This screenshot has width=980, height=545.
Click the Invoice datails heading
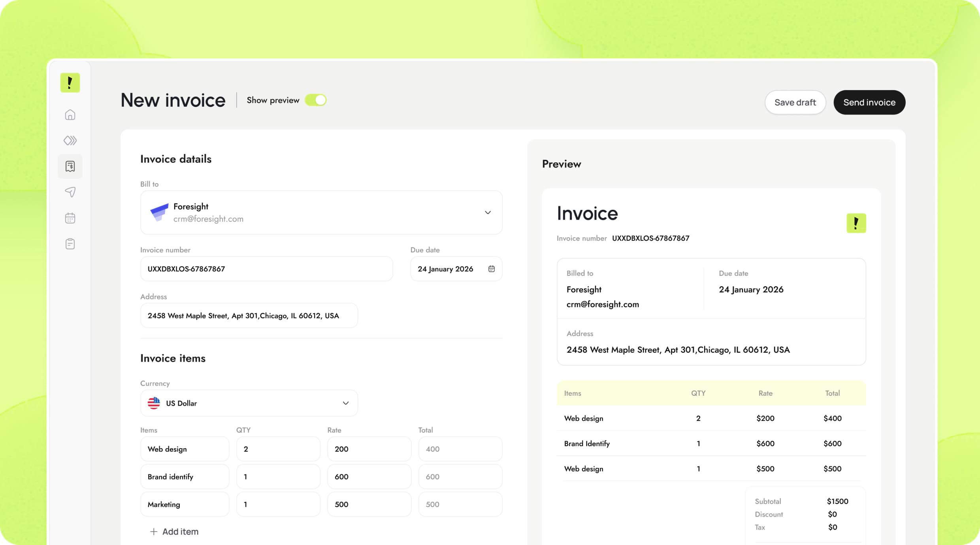[176, 159]
